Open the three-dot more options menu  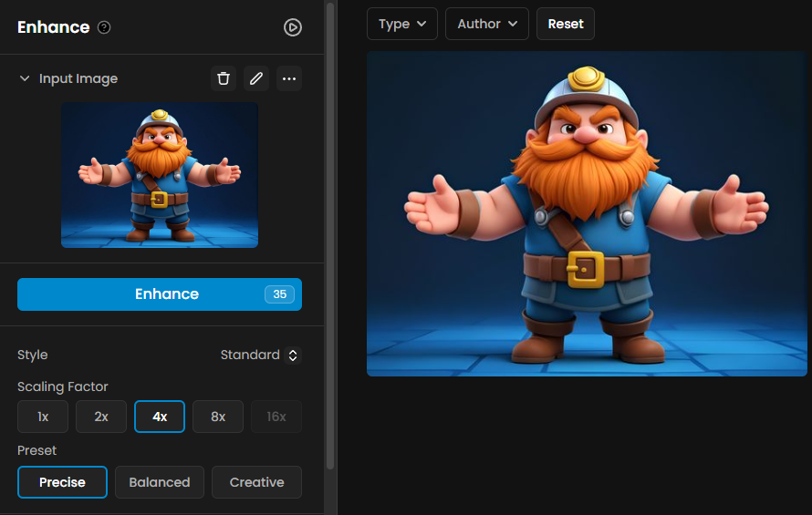tap(289, 78)
